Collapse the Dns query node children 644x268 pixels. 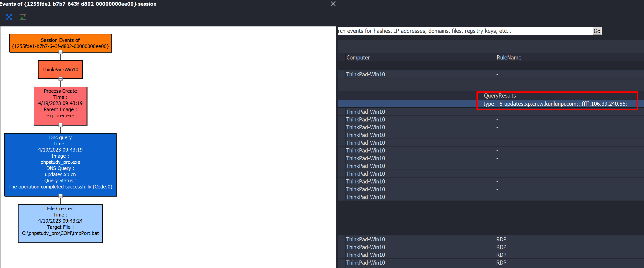(61, 196)
